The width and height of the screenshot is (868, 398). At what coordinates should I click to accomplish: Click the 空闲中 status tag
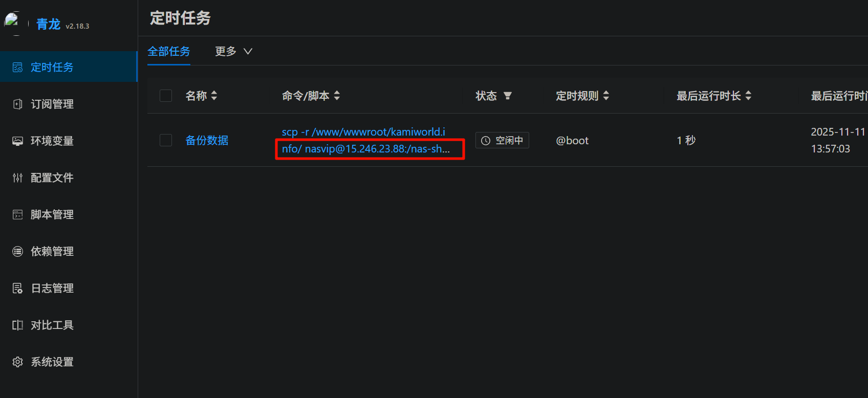502,140
